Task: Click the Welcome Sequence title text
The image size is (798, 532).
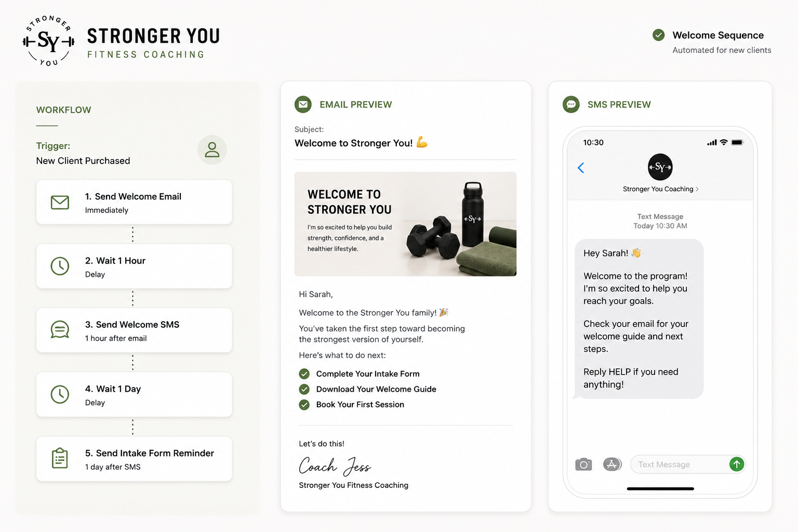Action: click(x=718, y=35)
